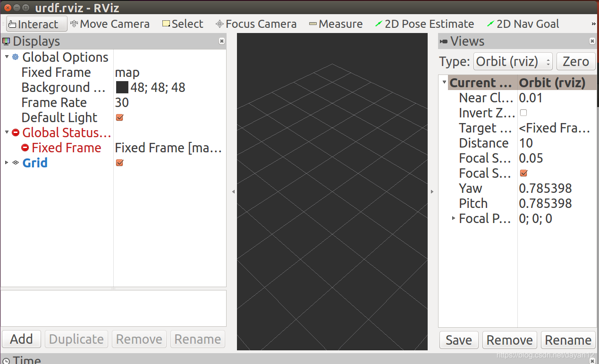Click the 3D grid viewport
Image resolution: width=599 pixels, height=364 pixels.
pos(332,192)
